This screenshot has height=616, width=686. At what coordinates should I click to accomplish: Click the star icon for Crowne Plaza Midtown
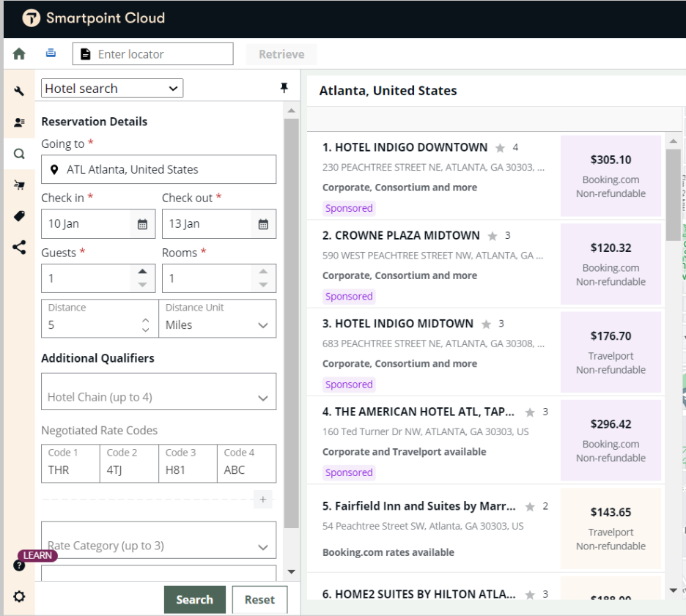493,236
